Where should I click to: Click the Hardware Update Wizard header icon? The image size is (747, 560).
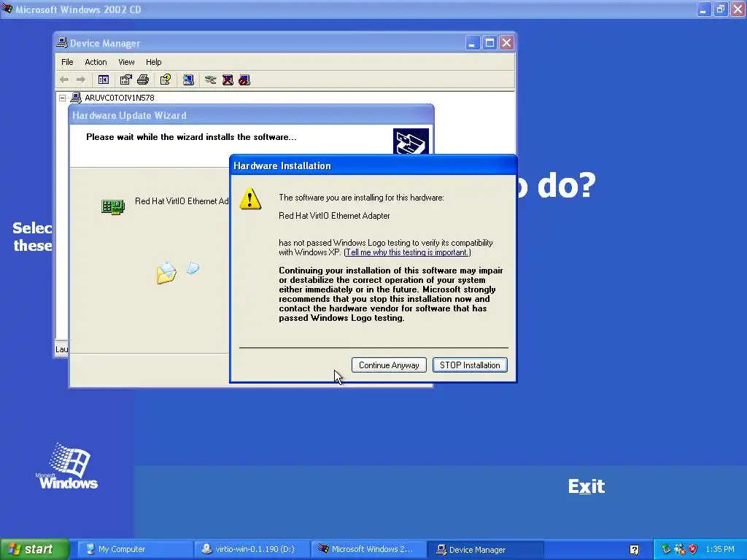point(411,141)
